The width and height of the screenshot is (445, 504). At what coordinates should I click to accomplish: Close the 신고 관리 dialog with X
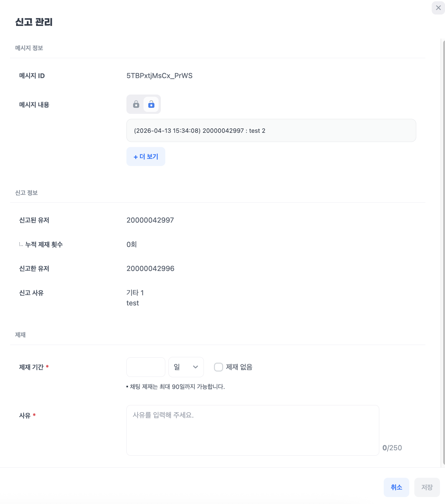(438, 8)
